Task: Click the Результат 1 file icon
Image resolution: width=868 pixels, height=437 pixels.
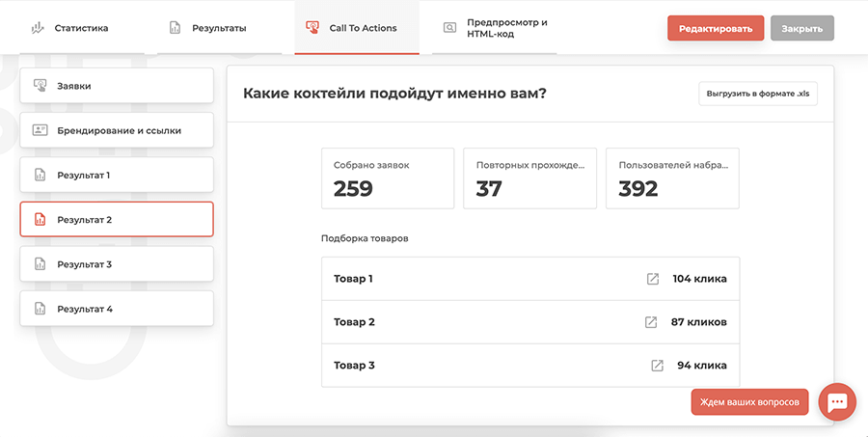Action: click(x=40, y=175)
